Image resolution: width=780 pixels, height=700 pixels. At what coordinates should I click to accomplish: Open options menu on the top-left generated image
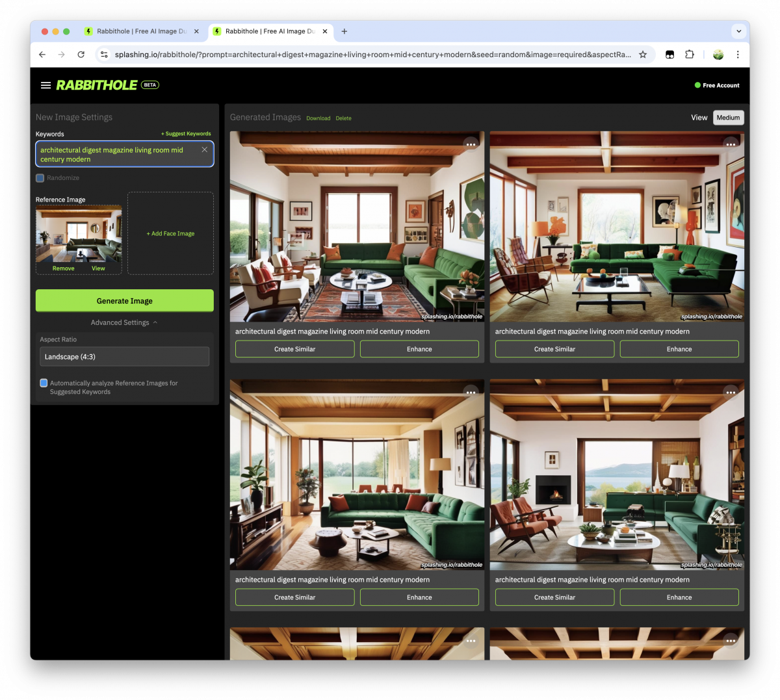471,144
